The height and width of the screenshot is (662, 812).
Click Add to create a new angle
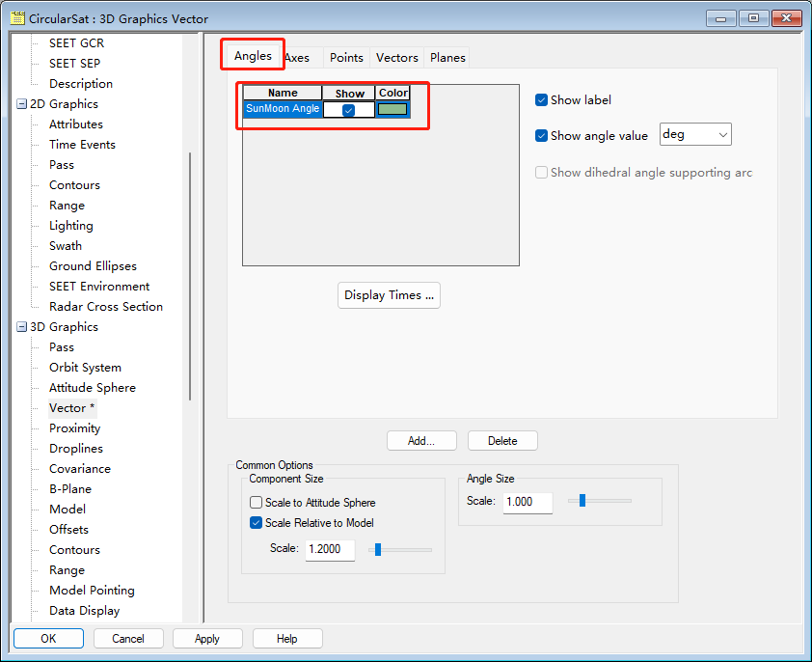pos(421,440)
